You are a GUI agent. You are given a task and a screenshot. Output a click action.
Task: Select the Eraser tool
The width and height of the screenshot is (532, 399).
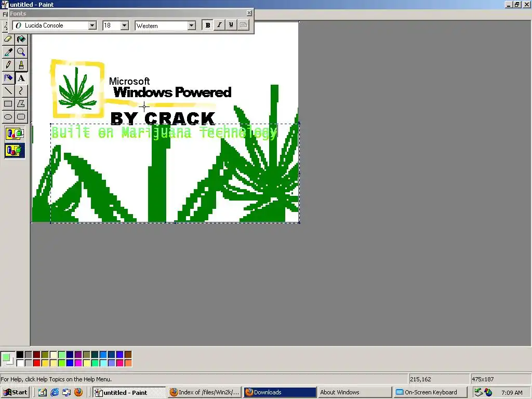coord(8,39)
